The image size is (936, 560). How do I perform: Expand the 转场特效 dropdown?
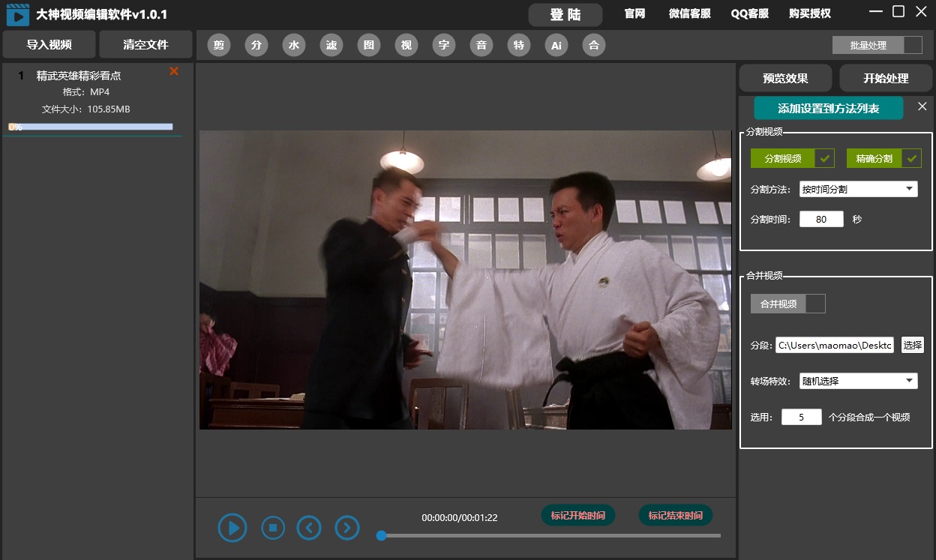(x=858, y=381)
